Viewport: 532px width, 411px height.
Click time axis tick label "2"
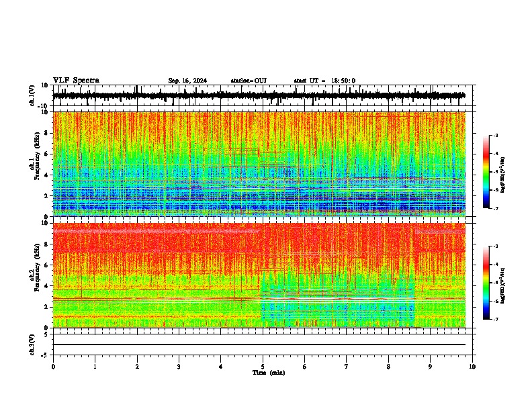[137, 367]
